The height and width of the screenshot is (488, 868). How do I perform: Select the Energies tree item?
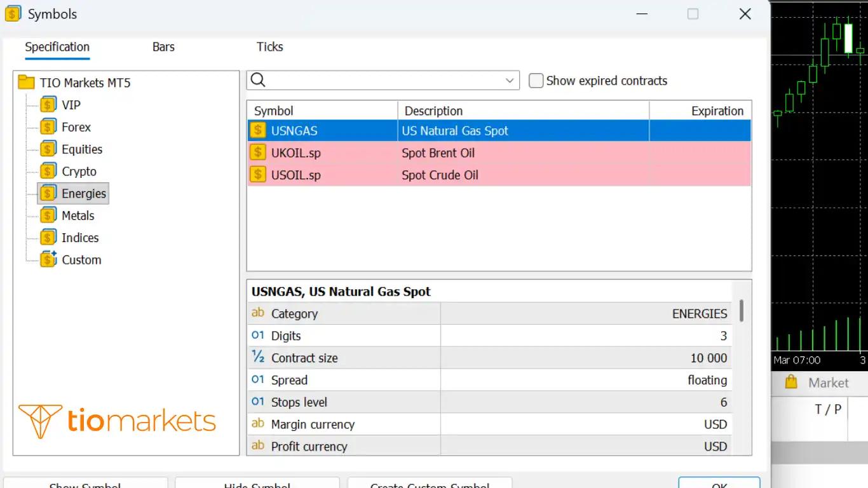pyautogui.click(x=84, y=194)
